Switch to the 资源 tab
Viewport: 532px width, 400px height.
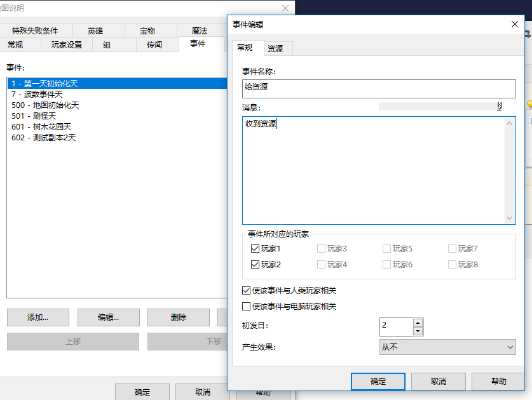coord(275,48)
